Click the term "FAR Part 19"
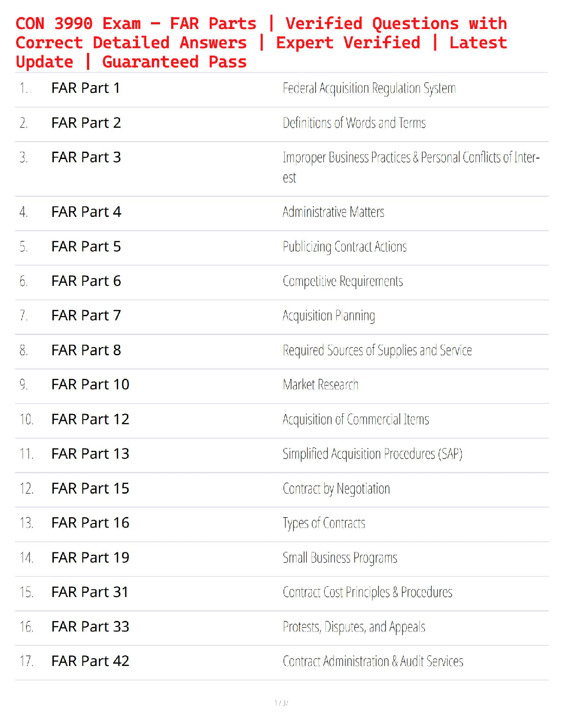Screen dimensions: 563x728 click(x=90, y=557)
